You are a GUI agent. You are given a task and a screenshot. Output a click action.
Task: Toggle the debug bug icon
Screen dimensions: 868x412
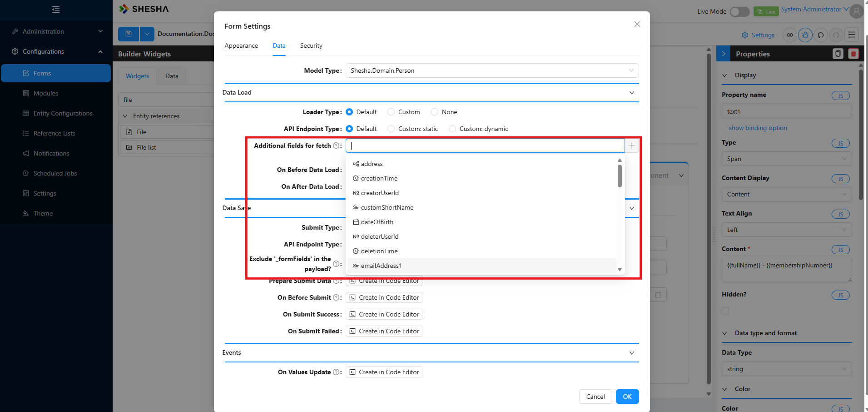pos(805,35)
